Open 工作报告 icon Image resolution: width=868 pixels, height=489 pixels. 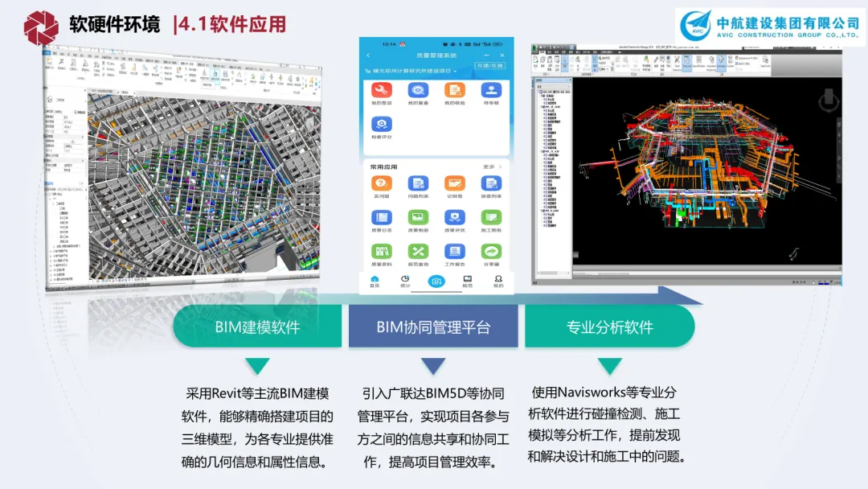454,252
